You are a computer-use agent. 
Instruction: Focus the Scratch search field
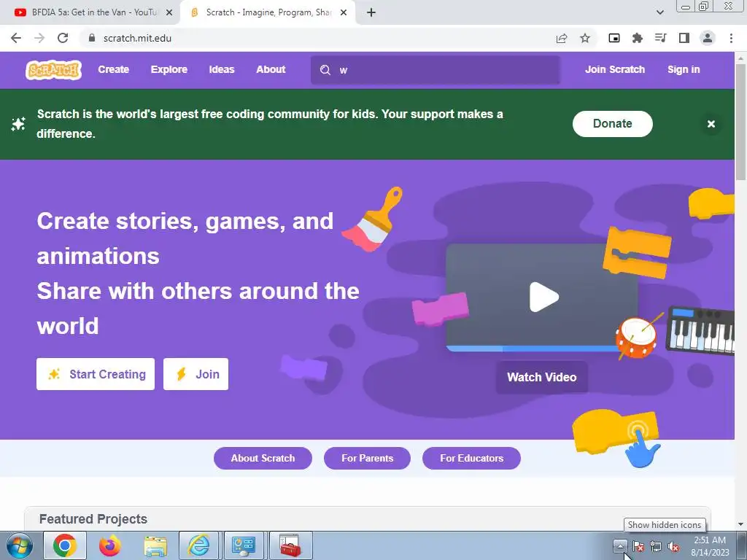[x=435, y=70]
